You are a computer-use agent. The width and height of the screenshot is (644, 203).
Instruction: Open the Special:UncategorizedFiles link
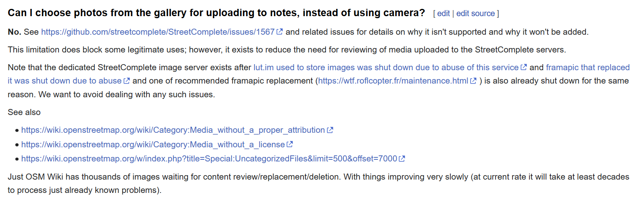tap(209, 159)
